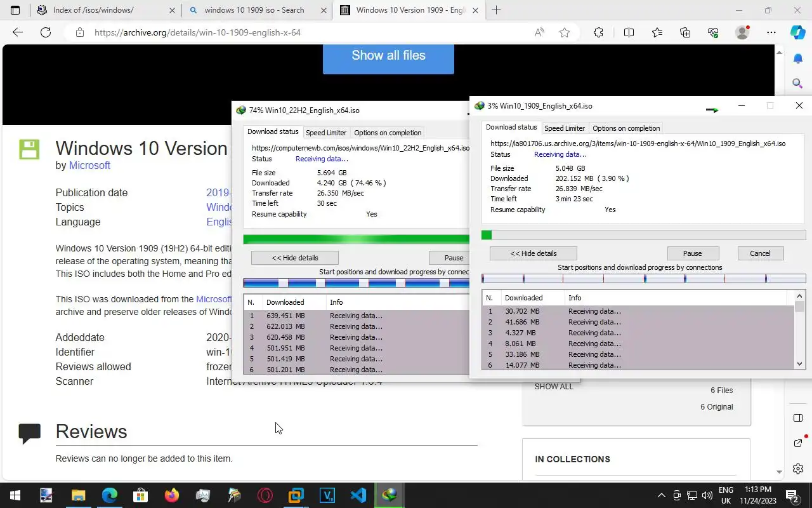Open the volume speaker icon in system tray
Screen dimensions: 812x508
click(x=707, y=495)
